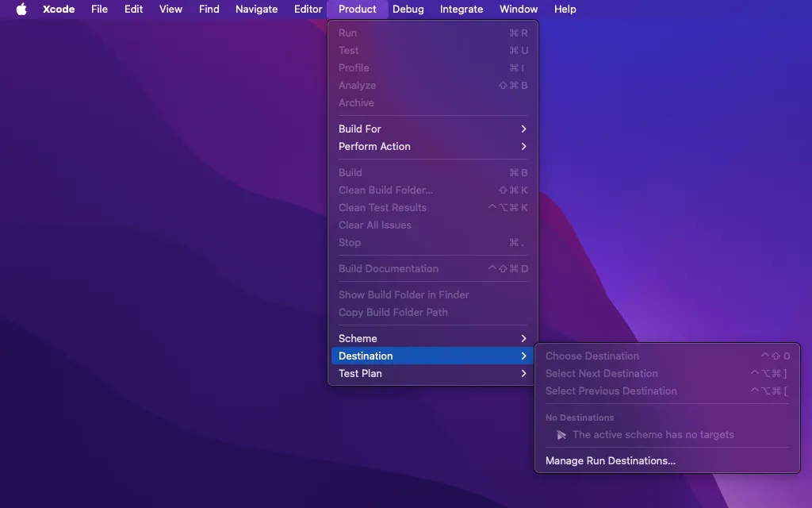Click the dimmed Profile menu item

tap(432, 68)
